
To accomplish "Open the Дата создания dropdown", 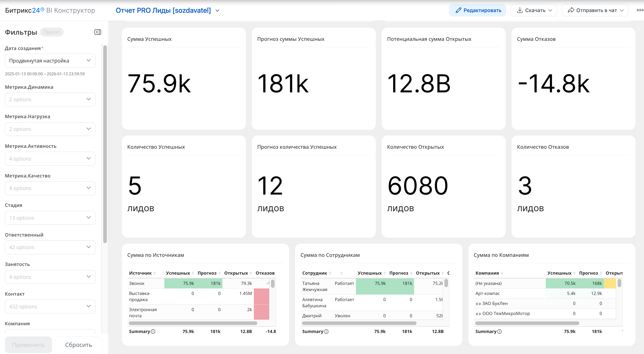I will coord(50,61).
